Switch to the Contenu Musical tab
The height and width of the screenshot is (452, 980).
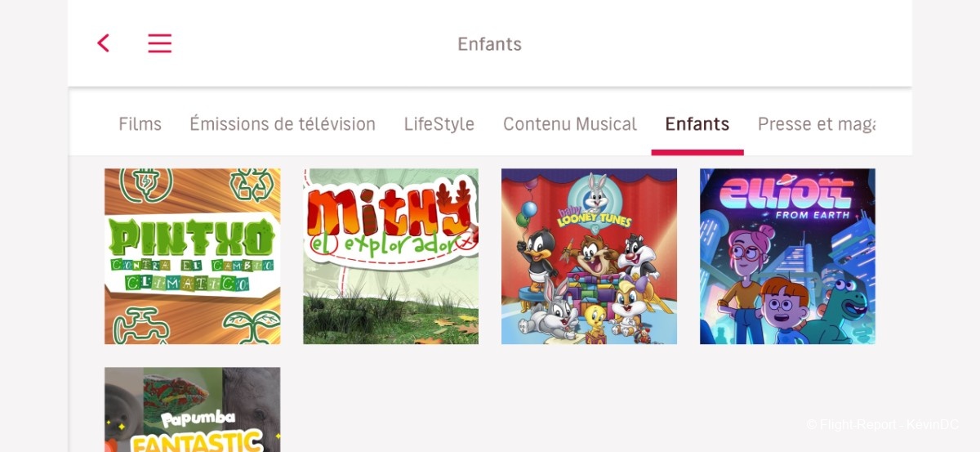tap(570, 124)
